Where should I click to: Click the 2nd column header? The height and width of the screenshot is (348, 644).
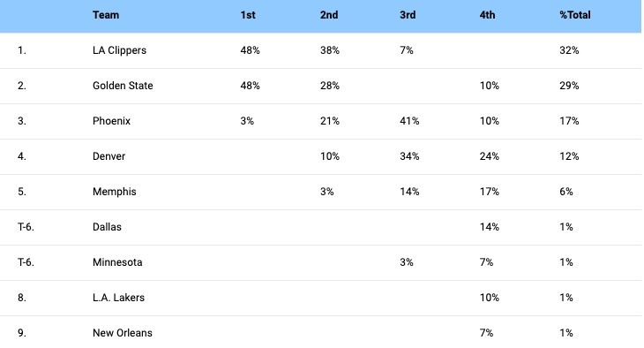click(329, 15)
